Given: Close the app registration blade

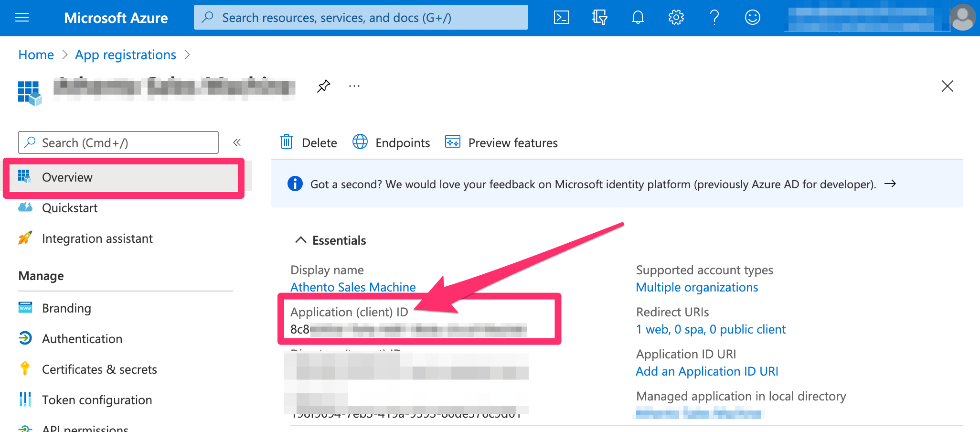Looking at the screenshot, I should coord(947,86).
